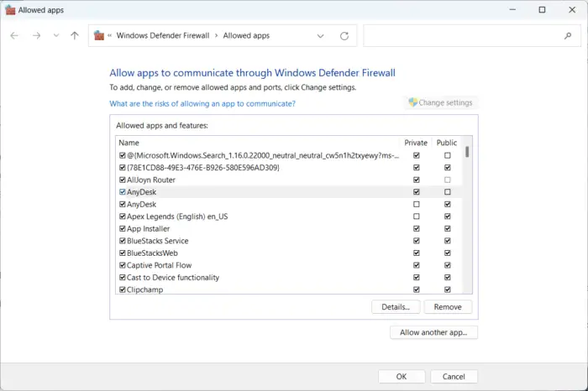Image resolution: width=588 pixels, height=391 pixels.
Task: Open the Recent locations dropdown chevron
Action: click(x=56, y=36)
